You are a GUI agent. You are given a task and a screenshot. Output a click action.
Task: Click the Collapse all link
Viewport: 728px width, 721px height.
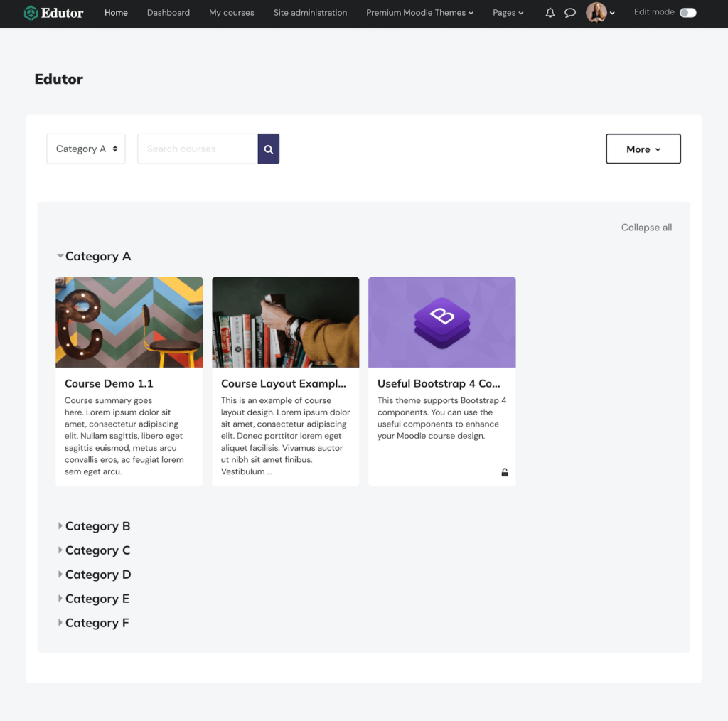[646, 227]
